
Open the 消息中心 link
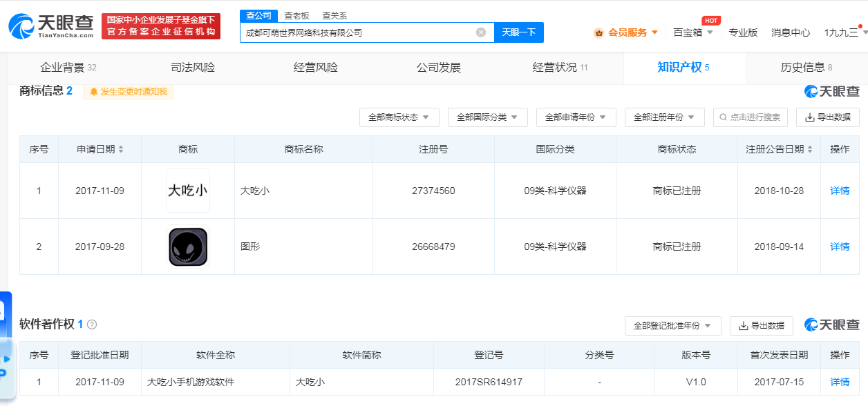click(791, 32)
